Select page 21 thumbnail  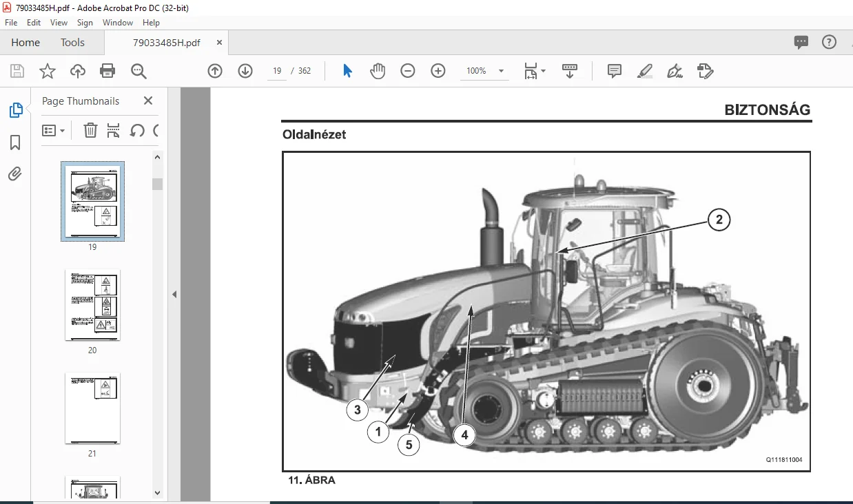click(x=92, y=408)
